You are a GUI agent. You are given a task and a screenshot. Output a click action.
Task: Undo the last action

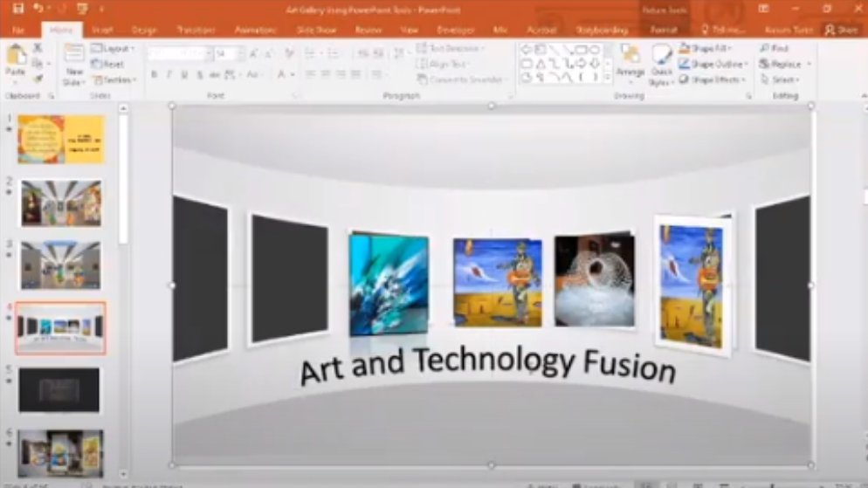pyautogui.click(x=38, y=9)
